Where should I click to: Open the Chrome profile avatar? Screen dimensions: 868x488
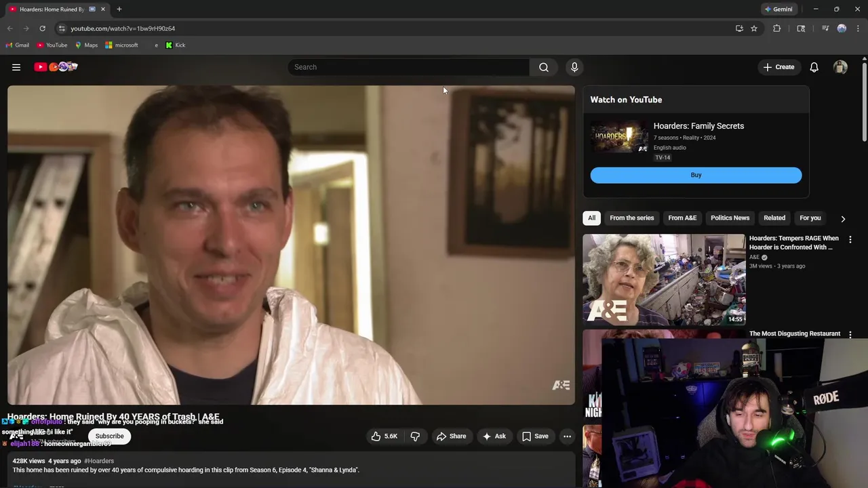pyautogui.click(x=842, y=28)
